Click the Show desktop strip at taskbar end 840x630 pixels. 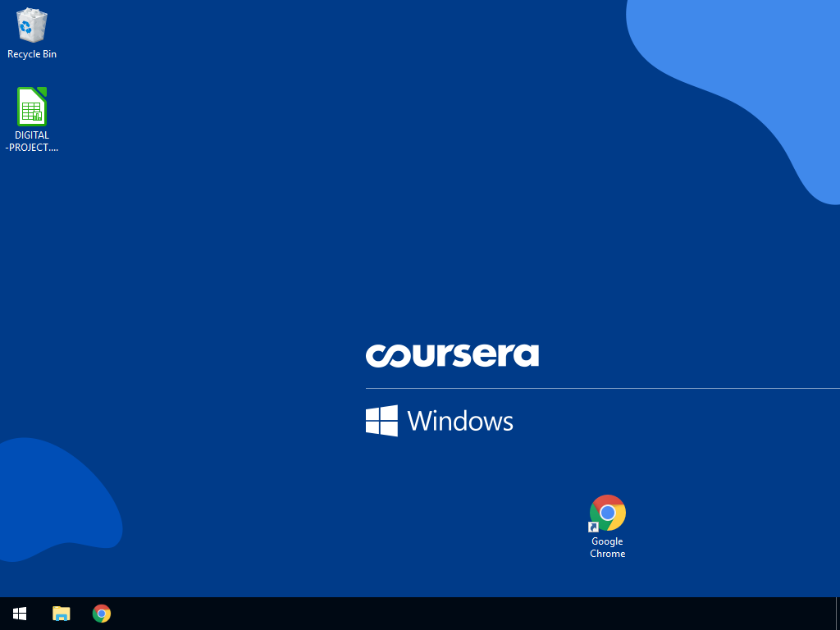click(x=838, y=614)
